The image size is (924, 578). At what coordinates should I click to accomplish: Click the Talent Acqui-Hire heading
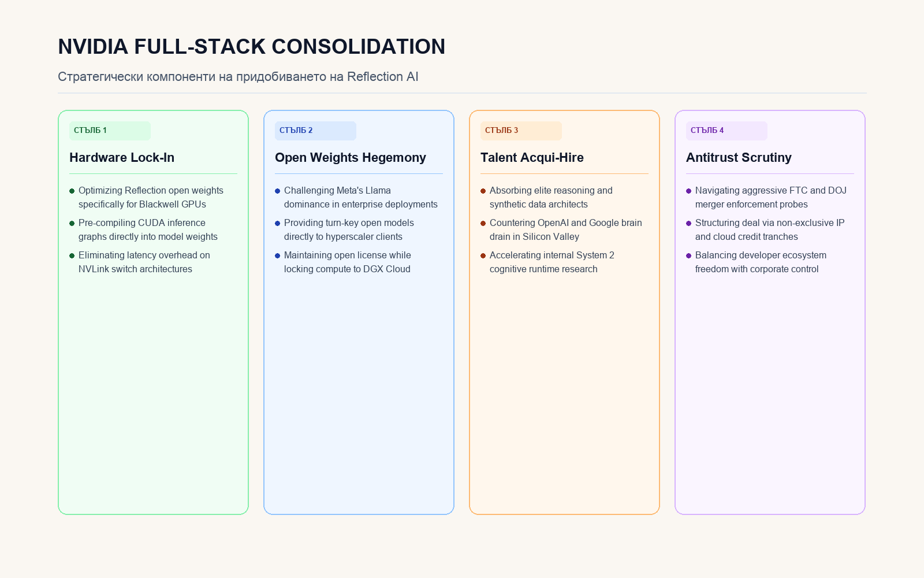532,157
